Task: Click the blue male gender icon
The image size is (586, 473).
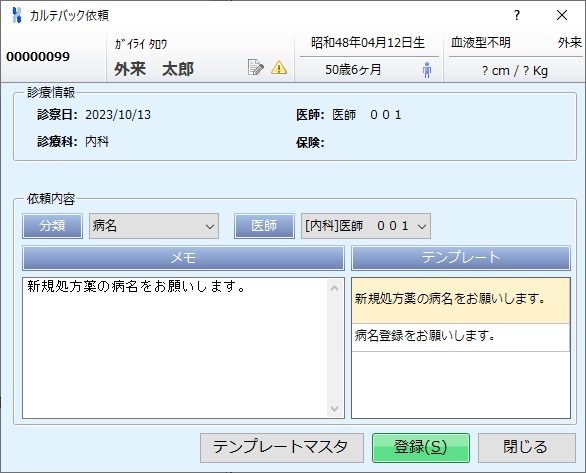Action: 427,70
